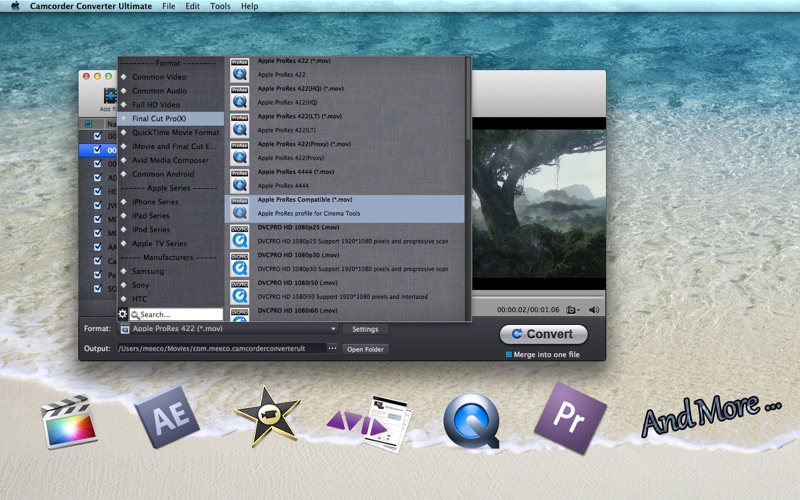The image size is (800, 500).
Task: Toggle the checkbox of the row starting with SO
Action: pos(97,288)
